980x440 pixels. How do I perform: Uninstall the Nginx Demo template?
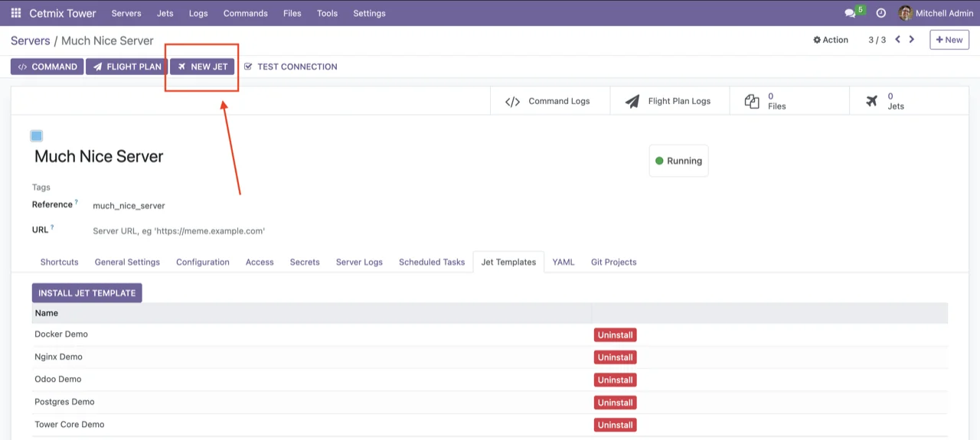[615, 357]
